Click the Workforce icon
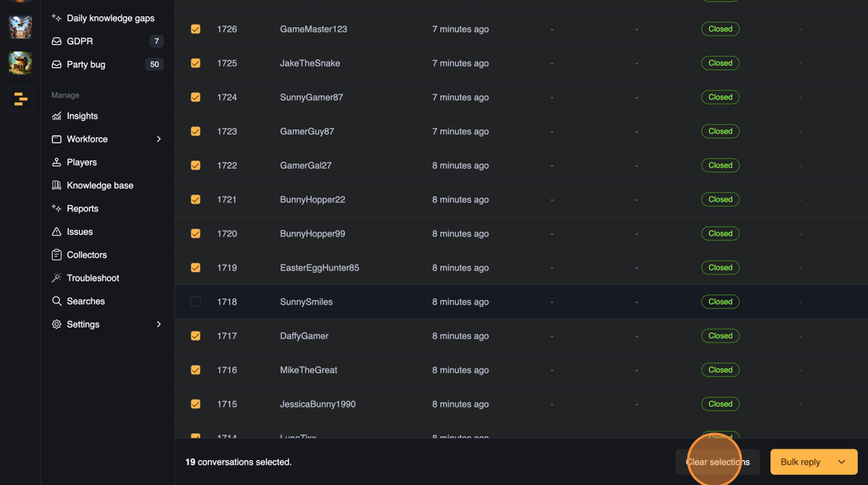Image resolution: width=868 pixels, height=485 pixels. 57,139
